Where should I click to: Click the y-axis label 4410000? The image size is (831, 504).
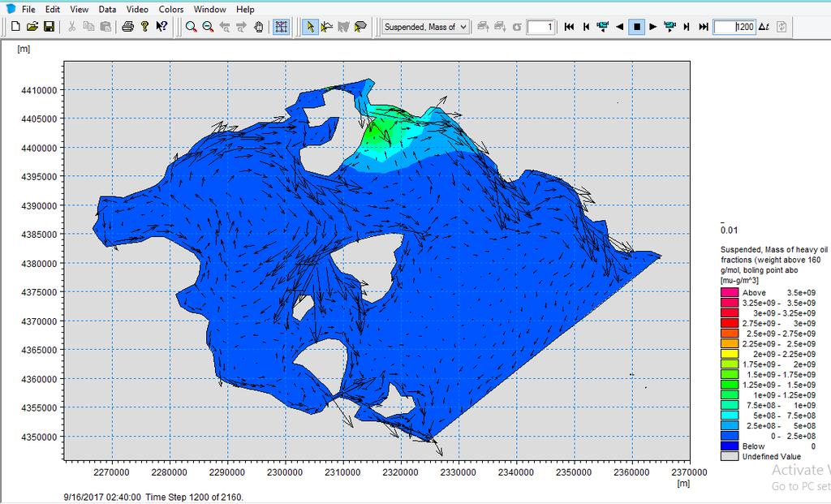click(39, 90)
